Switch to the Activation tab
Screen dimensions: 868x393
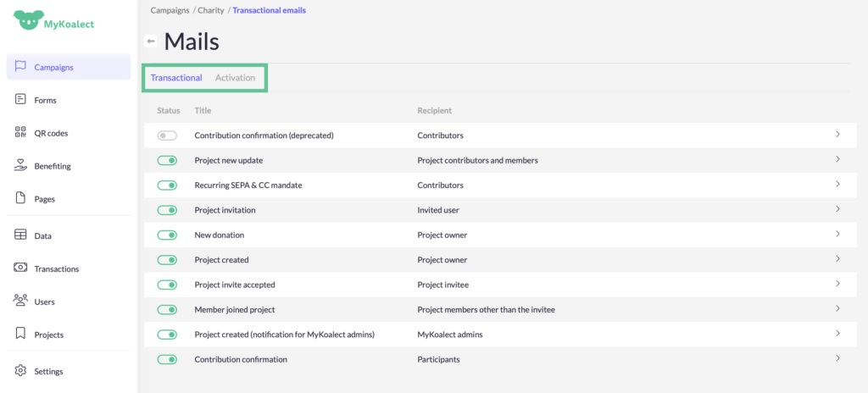tap(235, 78)
